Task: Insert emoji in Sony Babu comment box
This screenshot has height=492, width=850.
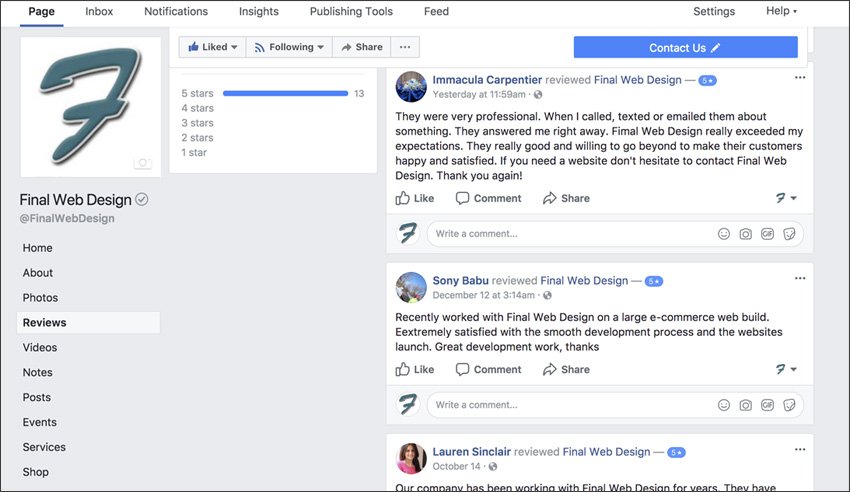Action: click(724, 405)
